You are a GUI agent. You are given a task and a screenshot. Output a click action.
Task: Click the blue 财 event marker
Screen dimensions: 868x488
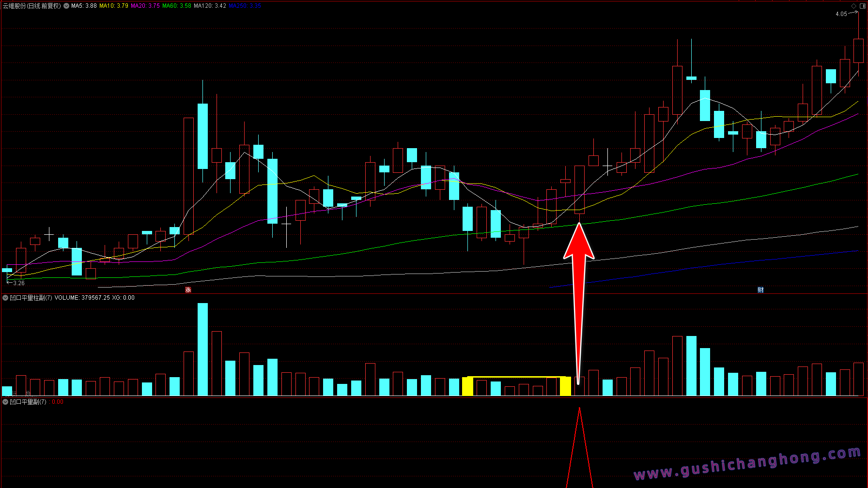click(760, 290)
